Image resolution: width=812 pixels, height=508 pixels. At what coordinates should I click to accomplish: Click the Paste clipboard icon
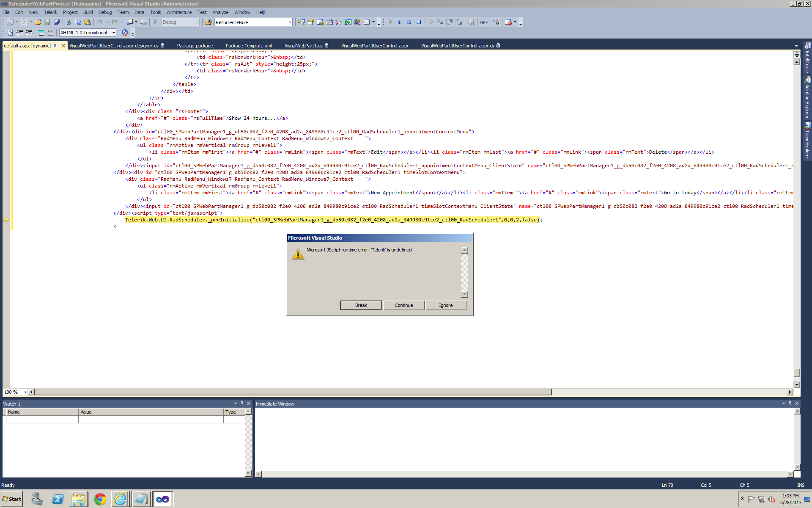tap(87, 22)
